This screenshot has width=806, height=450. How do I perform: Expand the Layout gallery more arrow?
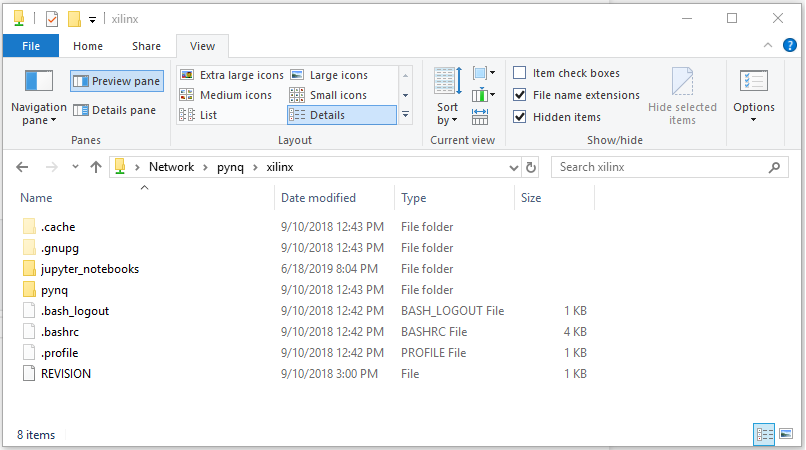[x=406, y=115]
